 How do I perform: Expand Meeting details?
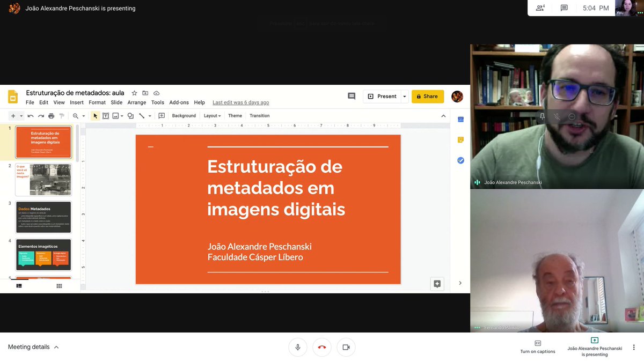[33, 347]
